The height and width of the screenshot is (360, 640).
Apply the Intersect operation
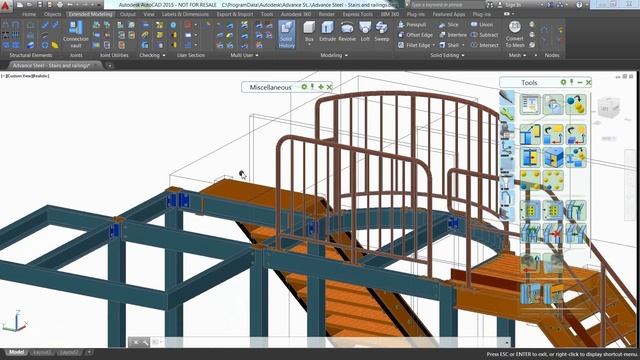coord(485,45)
